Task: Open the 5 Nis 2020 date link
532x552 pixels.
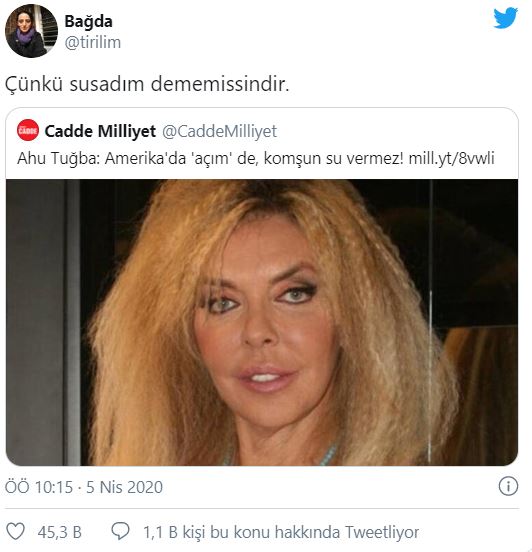Action: 124,488
